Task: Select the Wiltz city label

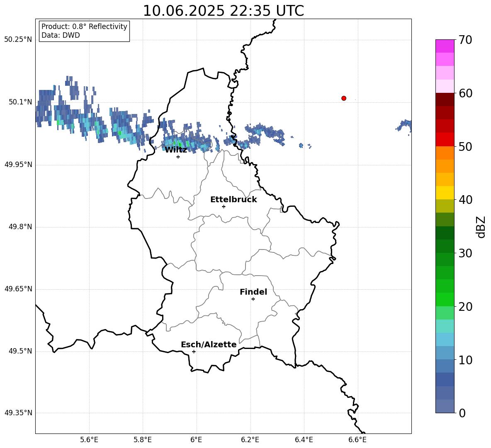Action: tap(176, 150)
